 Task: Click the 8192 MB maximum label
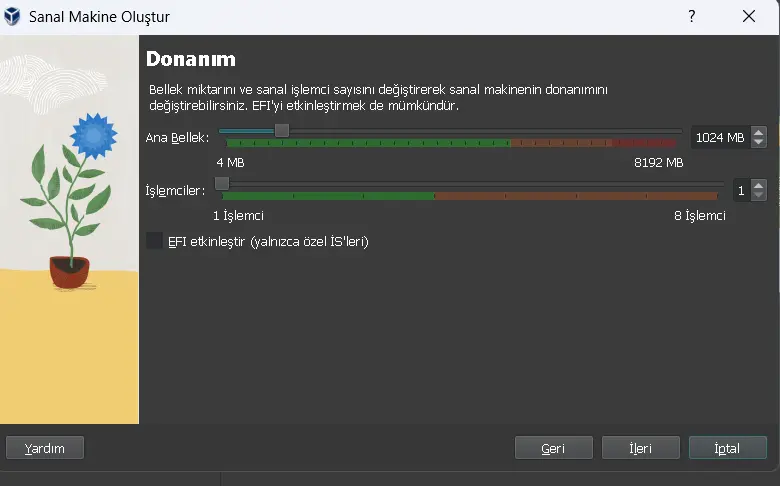coord(659,163)
